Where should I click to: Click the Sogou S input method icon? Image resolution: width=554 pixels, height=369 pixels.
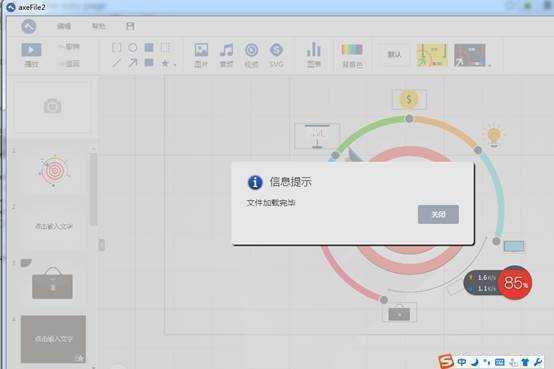(446, 362)
